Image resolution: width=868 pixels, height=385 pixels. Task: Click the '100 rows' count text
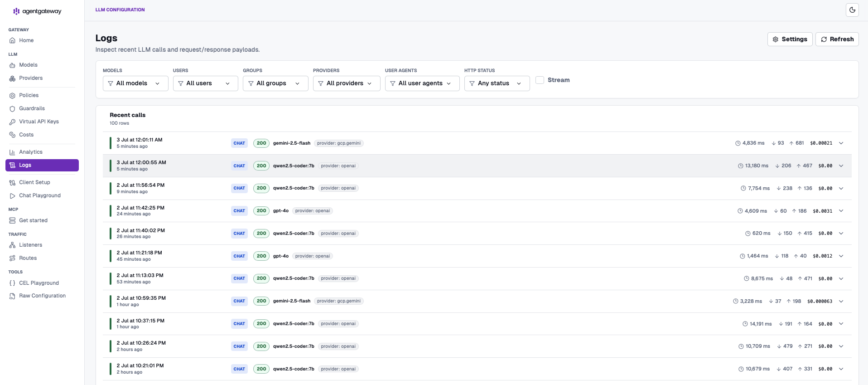click(119, 123)
